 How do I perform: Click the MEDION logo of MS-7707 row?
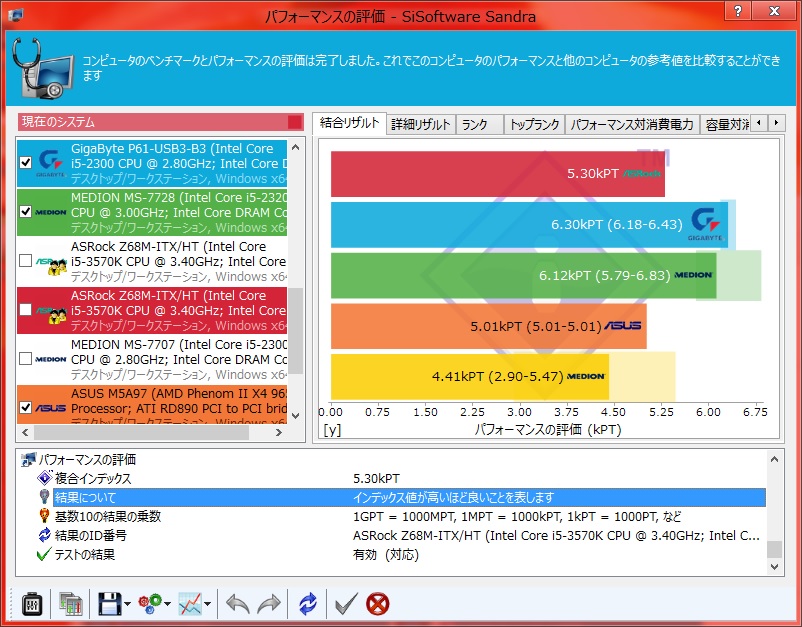point(51,359)
